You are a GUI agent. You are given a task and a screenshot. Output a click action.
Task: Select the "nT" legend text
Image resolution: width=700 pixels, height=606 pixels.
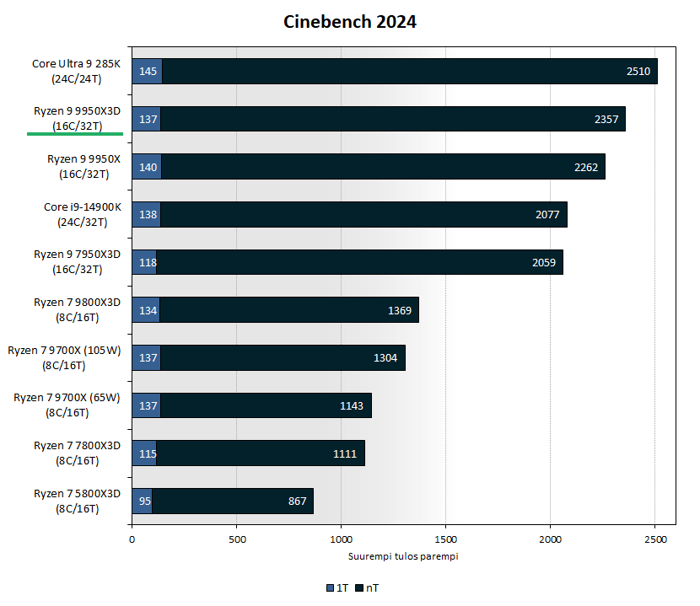tap(372, 588)
